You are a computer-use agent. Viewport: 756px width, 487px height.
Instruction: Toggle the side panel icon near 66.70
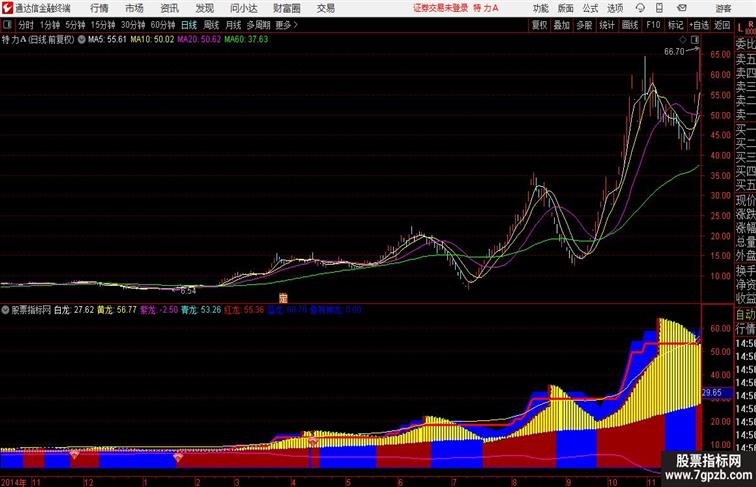click(695, 40)
